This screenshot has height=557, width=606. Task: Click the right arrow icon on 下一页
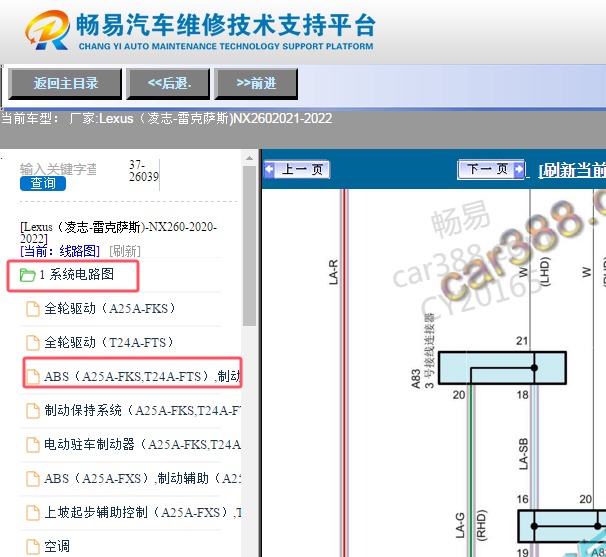[518, 169]
